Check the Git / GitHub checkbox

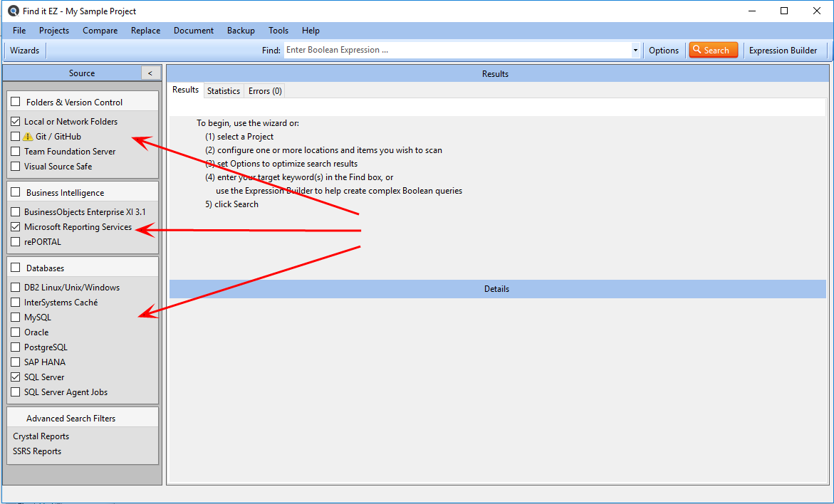coord(16,137)
